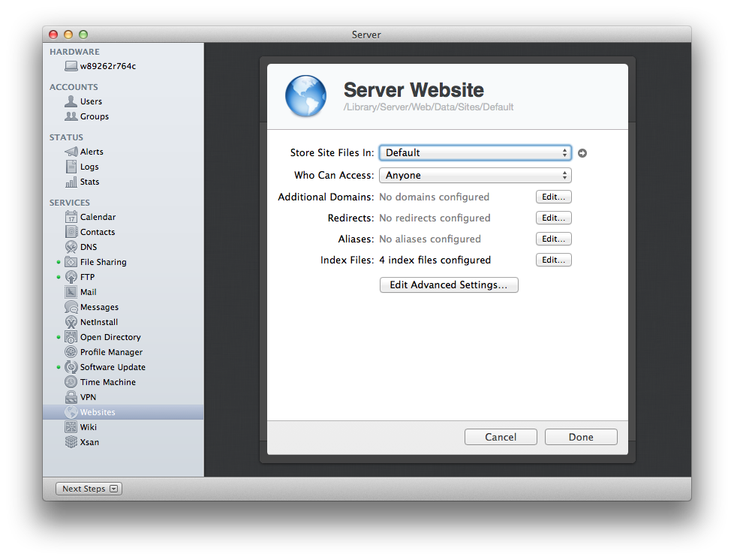
Task: Edit the Aliases setting
Action: (553, 239)
